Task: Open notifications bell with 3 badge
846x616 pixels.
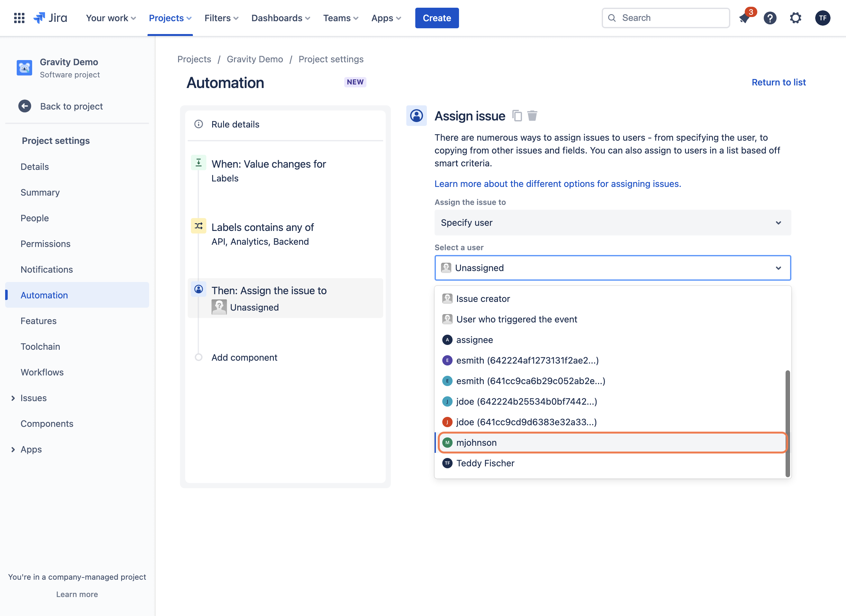Action: pyautogui.click(x=744, y=18)
